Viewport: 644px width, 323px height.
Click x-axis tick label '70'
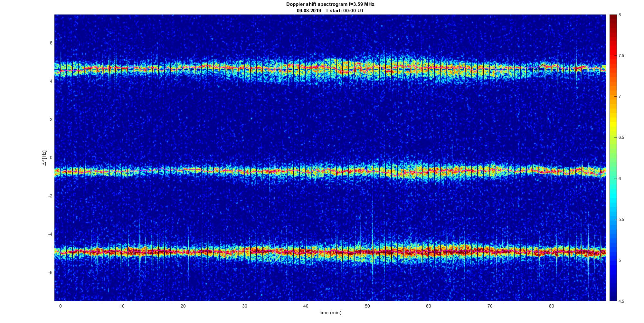point(490,306)
